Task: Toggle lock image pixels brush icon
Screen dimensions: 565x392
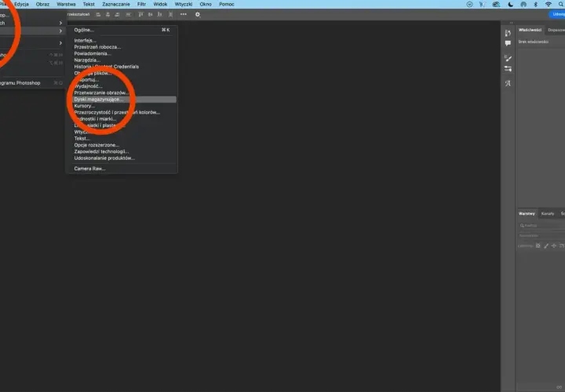Action: tap(546, 246)
